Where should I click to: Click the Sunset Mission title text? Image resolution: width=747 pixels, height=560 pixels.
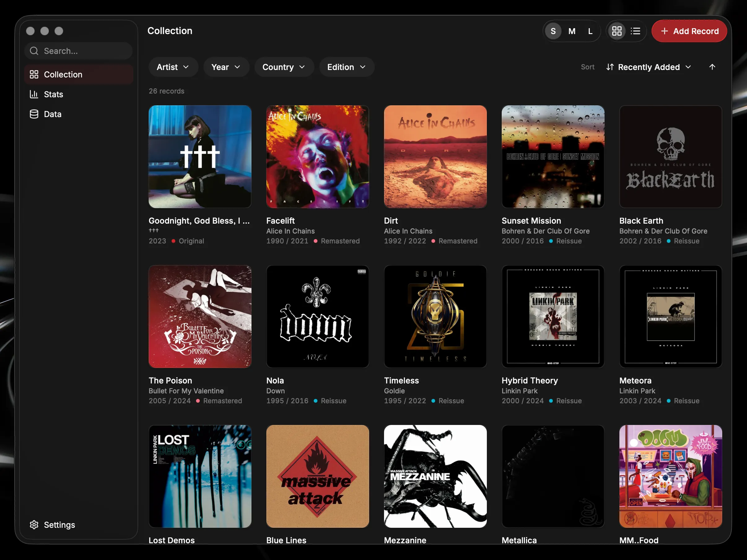coord(531,221)
